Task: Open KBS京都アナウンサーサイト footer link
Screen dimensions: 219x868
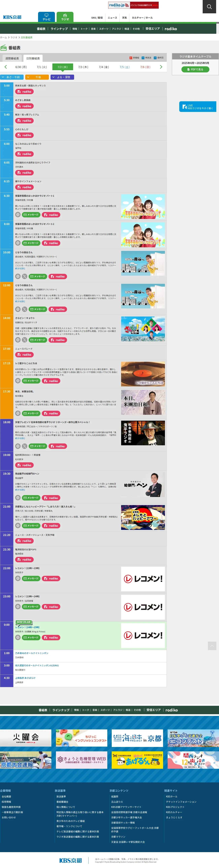Action: (126, 807)
